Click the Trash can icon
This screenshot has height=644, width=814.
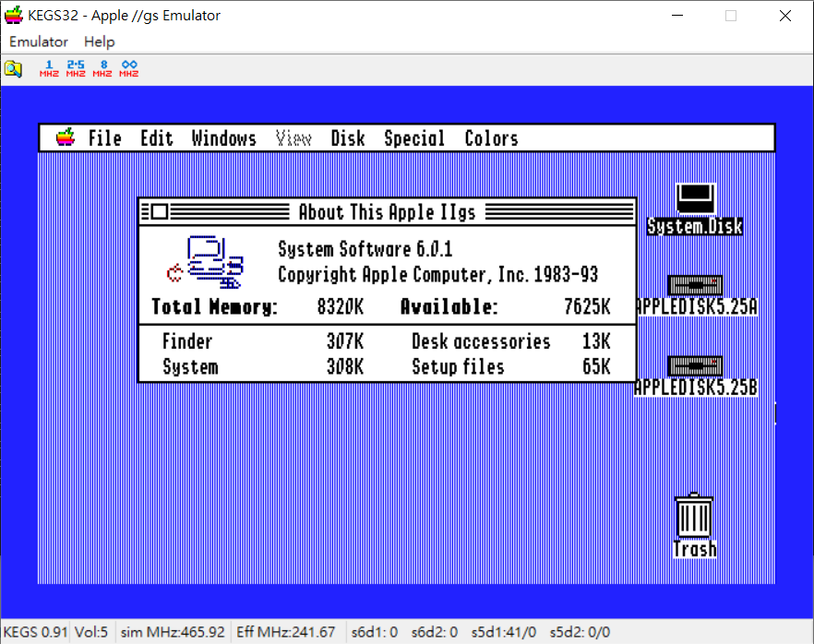pos(694,516)
